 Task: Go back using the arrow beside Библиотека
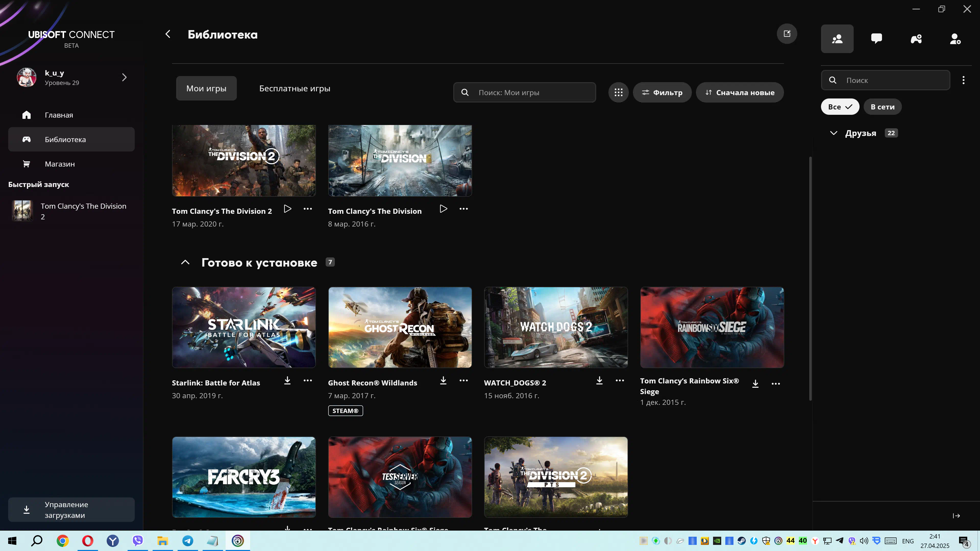(168, 34)
